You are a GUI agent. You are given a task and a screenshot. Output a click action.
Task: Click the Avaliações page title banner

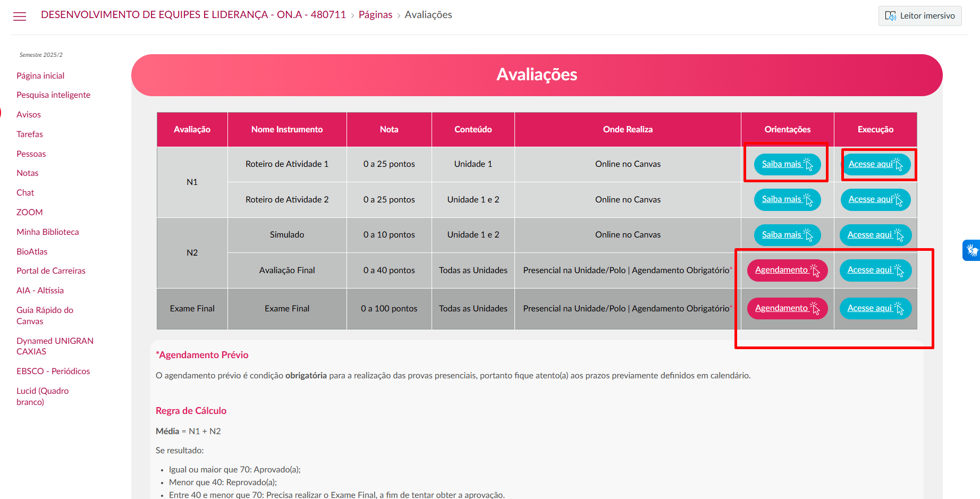pyautogui.click(x=537, y=75)
